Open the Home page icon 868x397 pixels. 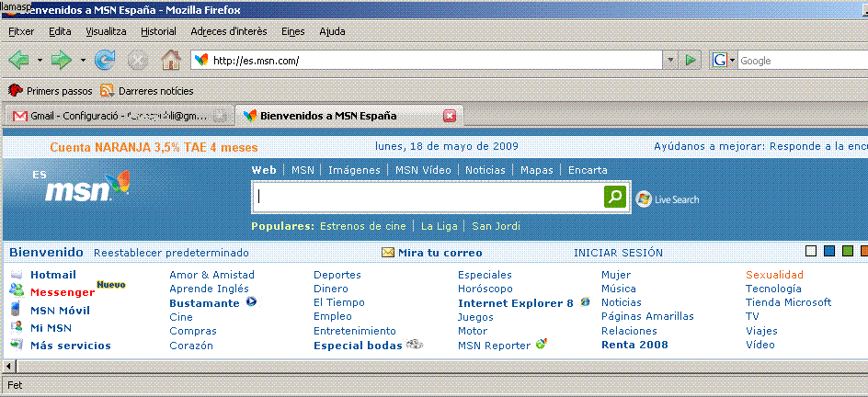tap(171, 60)
